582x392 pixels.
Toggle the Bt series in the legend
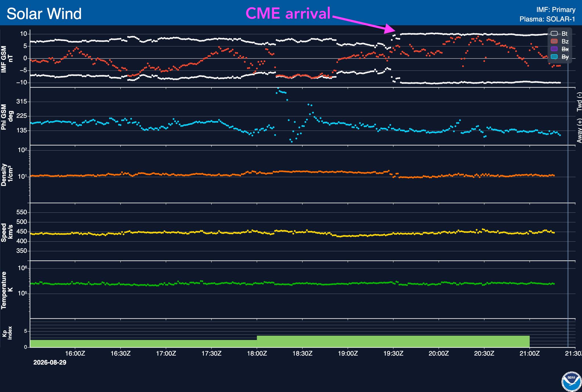(559, 34)
